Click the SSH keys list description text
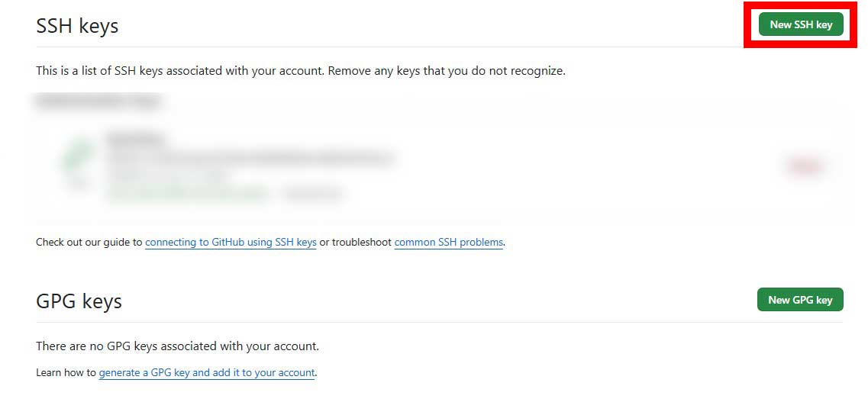 pos(300,71)
